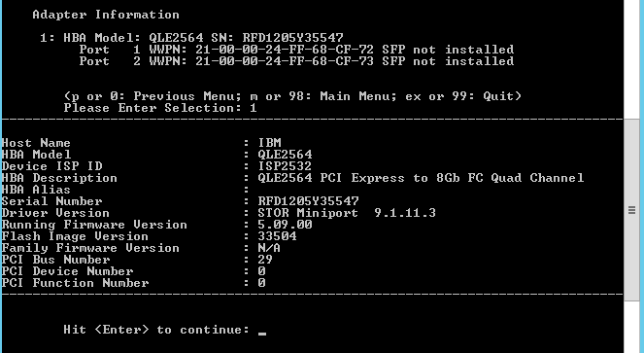Click the scrollbar track below the thumb

pos(633,327)
